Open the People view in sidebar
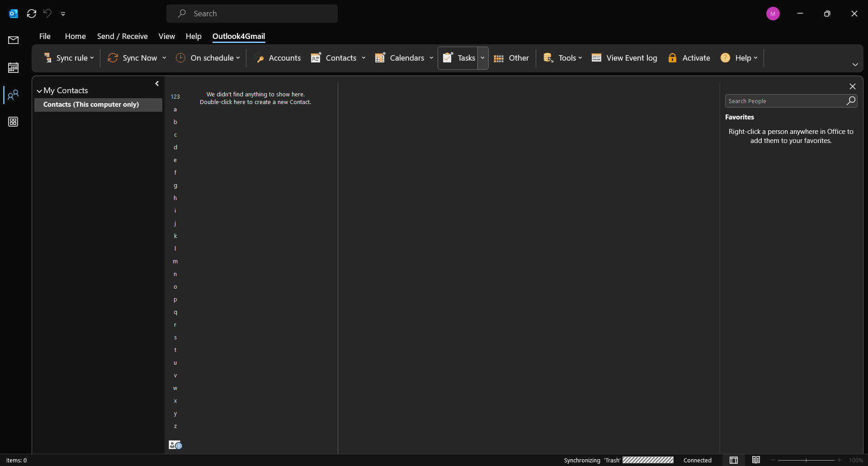 click(13, 95)
